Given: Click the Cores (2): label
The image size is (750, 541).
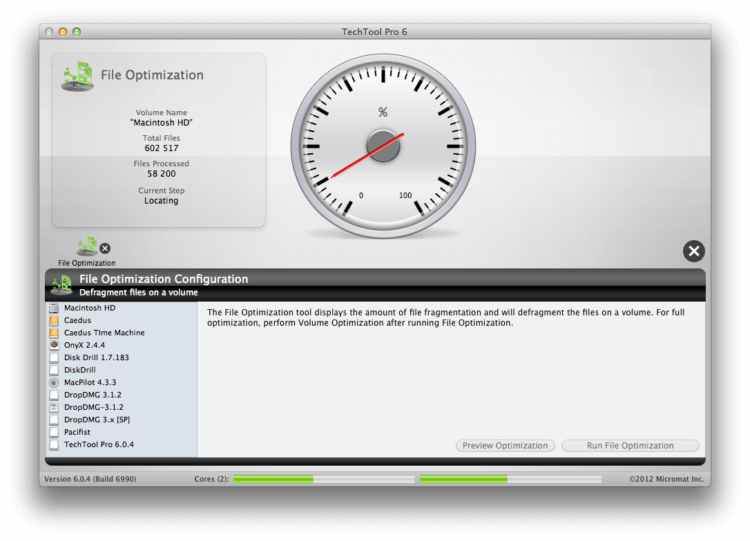Looking at the screenshot, I should (x=211, y=479).
